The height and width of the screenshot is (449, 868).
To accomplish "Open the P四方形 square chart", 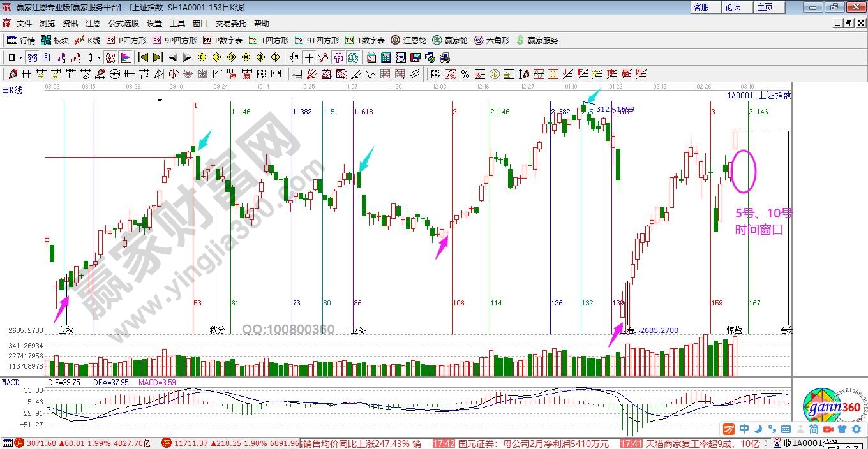I will coord(125,40).
